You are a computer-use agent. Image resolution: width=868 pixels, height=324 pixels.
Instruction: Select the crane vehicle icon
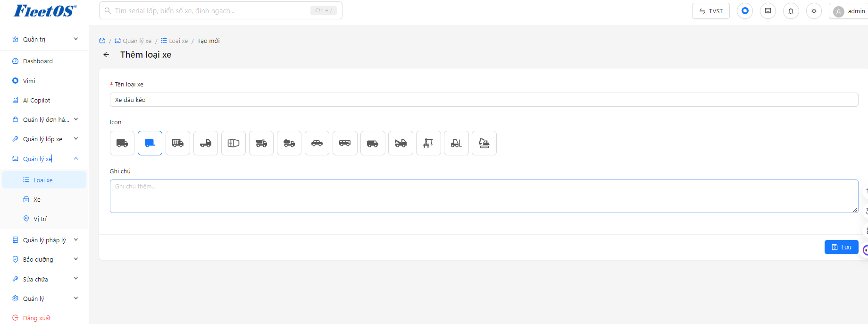(x=428, y=143)
